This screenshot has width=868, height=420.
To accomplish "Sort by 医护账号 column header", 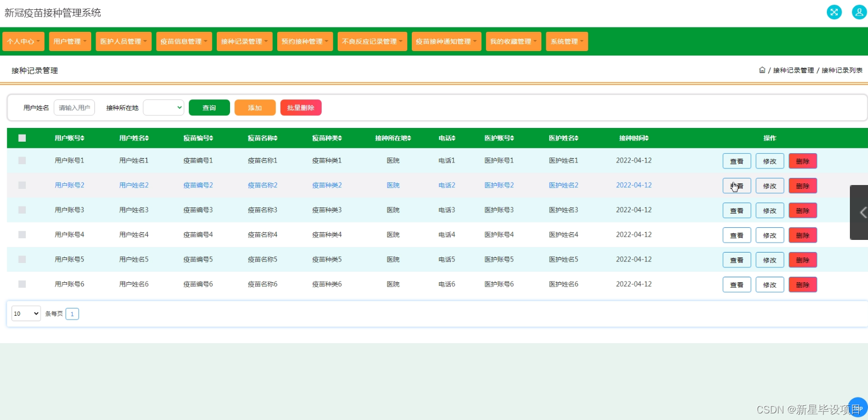I will pos(499,138).
